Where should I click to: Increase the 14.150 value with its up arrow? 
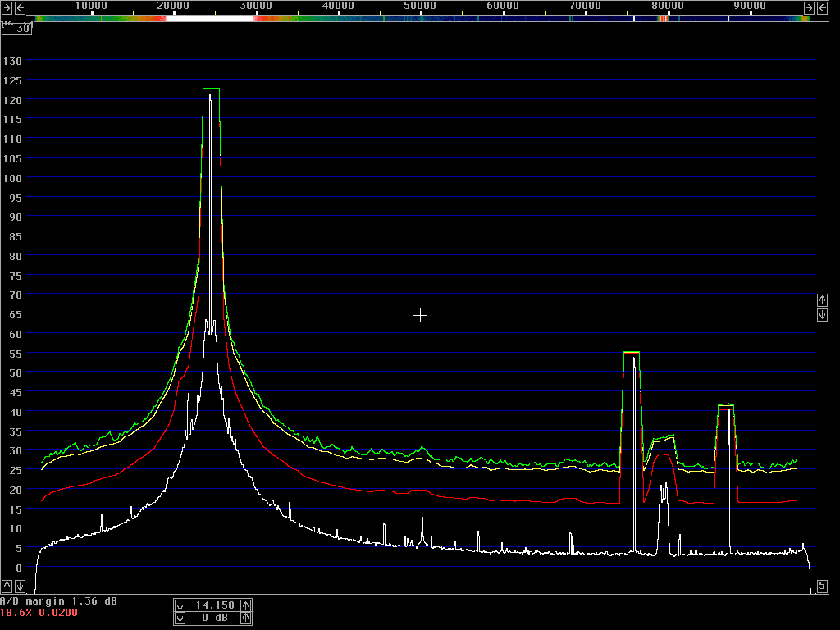(246, 605)
